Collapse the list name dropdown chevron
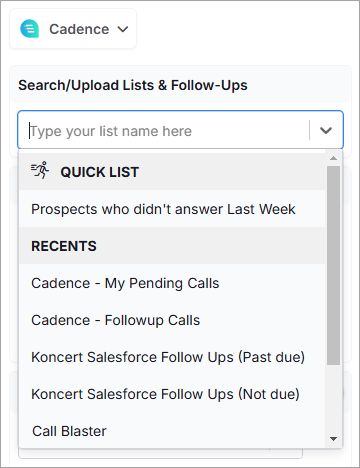The height and width of the screenshot is (468, 360). [326, 130]
